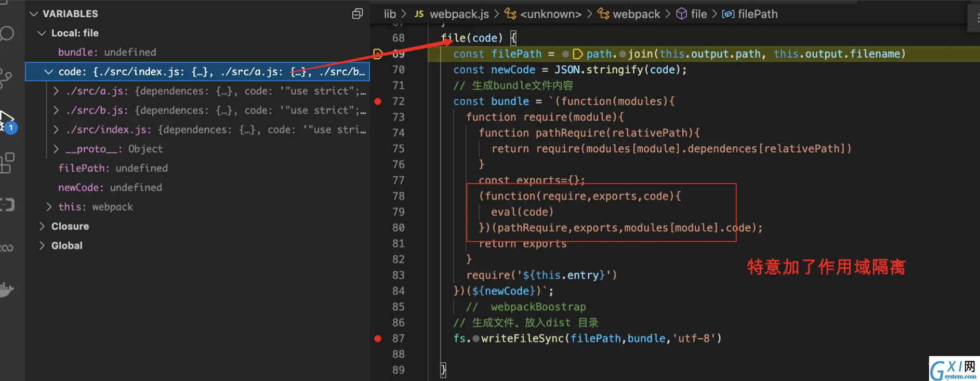Open the Search view in activity bar
Image resolution: width=980 pixels, height=381 pixels.
click(7, 34)
